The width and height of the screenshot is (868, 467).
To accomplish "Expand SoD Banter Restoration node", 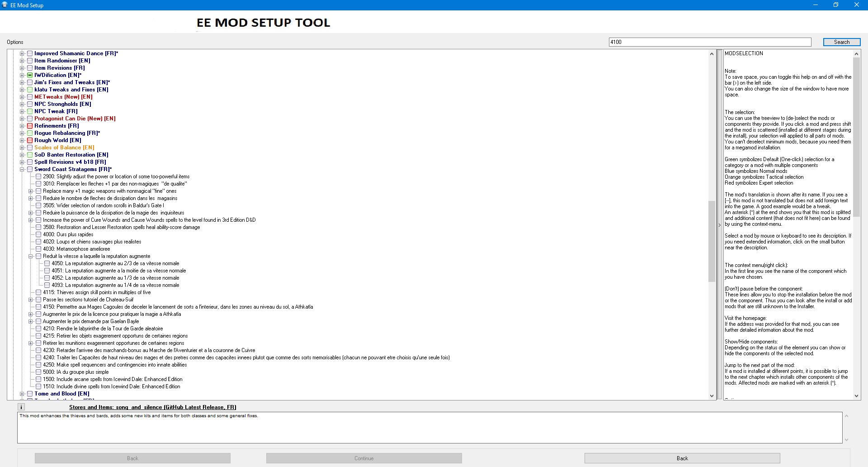I will pyautogui.click(x=22, y=155).
